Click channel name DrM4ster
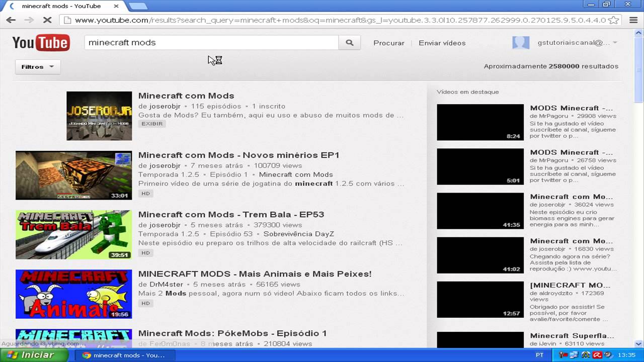 point(166,284)
